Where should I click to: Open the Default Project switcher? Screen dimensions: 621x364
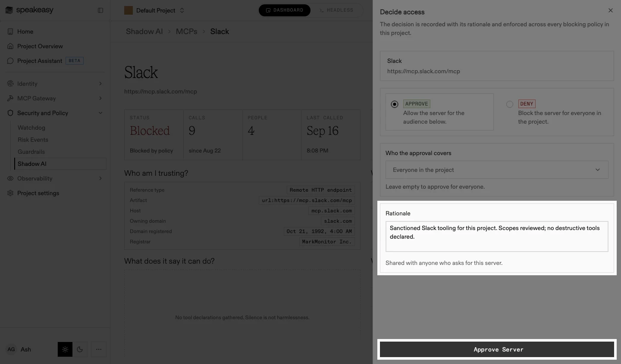[154, 10]
